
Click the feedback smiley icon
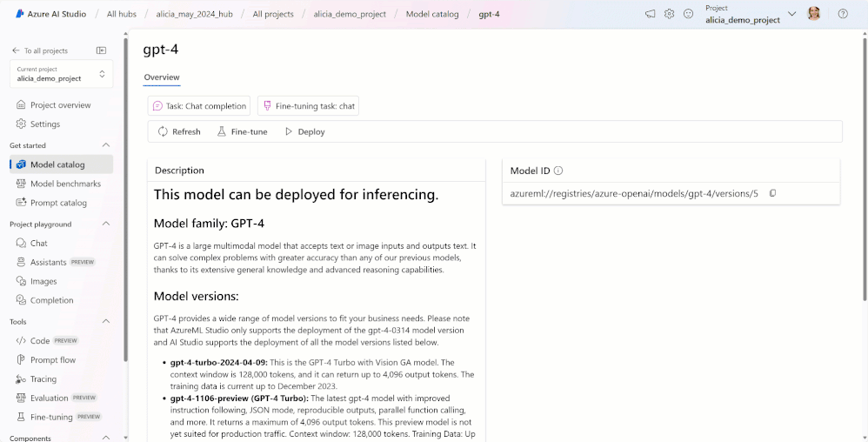click(x=688, y=14)
